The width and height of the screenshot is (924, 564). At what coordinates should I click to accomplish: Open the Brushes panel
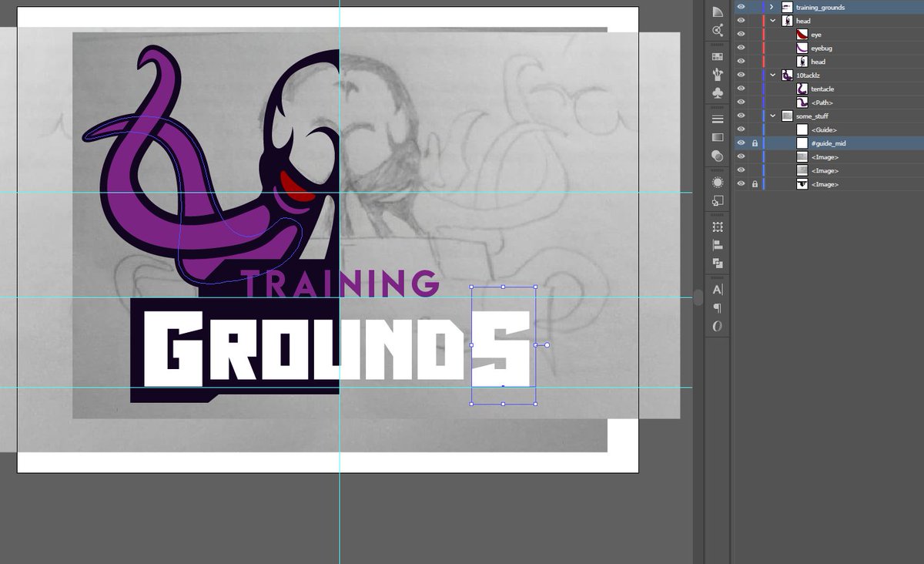point(718,75)
